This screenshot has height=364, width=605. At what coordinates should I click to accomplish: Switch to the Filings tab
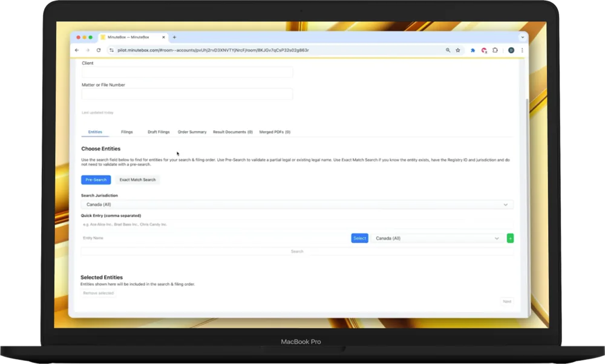[x=126, y=132]
